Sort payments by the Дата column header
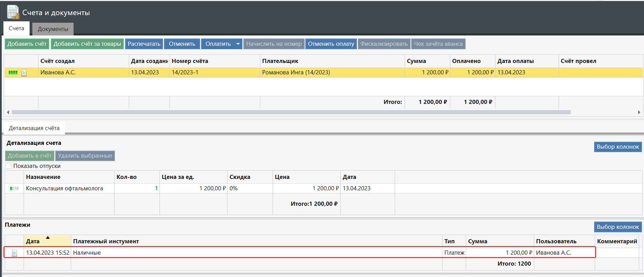Image resolution: width=644 pixels, height=277 pixels. pyautogui.click(x=47, y=241)
